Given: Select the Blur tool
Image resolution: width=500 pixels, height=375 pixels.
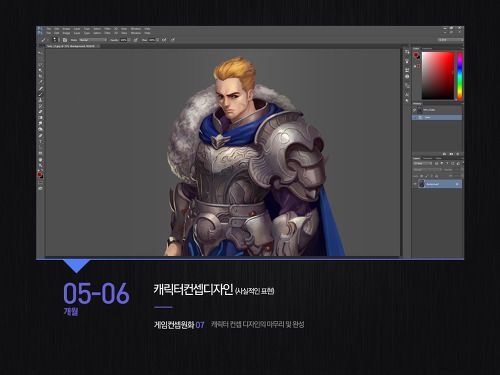Looking at the screenshot, I should coord(41,123).
